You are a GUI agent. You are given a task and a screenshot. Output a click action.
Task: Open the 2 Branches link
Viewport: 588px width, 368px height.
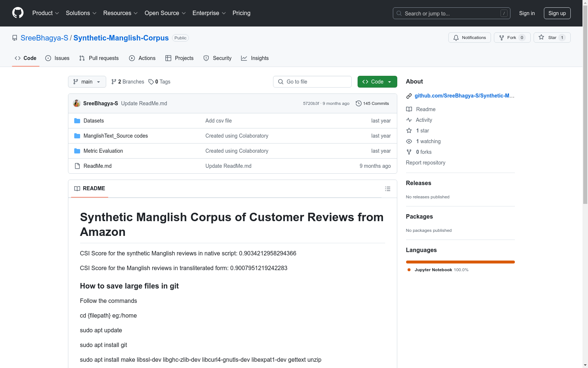click(128, 82)
